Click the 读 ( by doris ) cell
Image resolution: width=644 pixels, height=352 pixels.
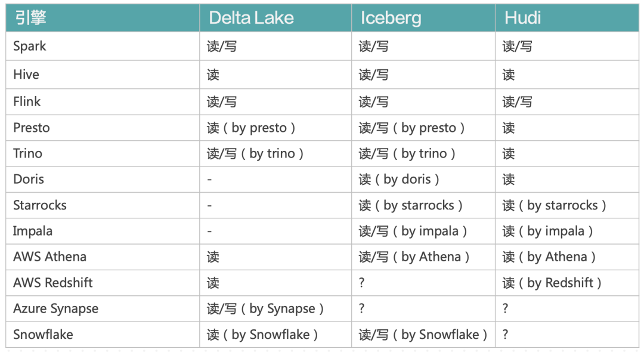(399, 179)
